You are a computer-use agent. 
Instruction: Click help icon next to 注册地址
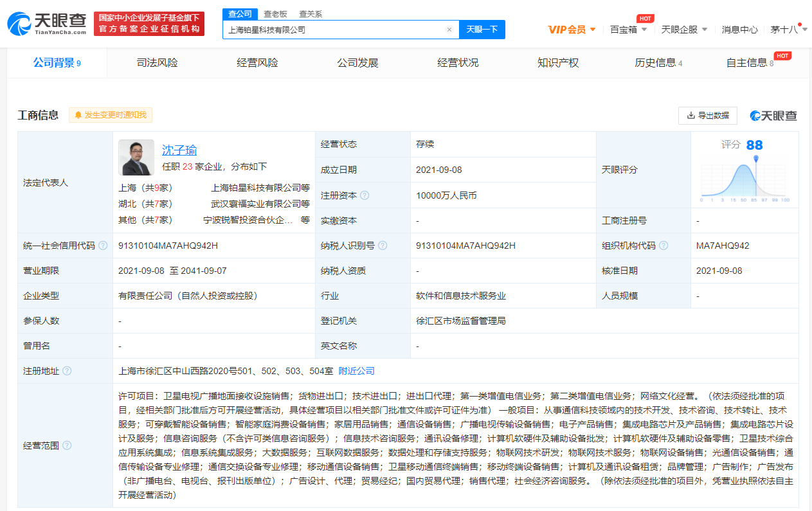tap(67, 371)
